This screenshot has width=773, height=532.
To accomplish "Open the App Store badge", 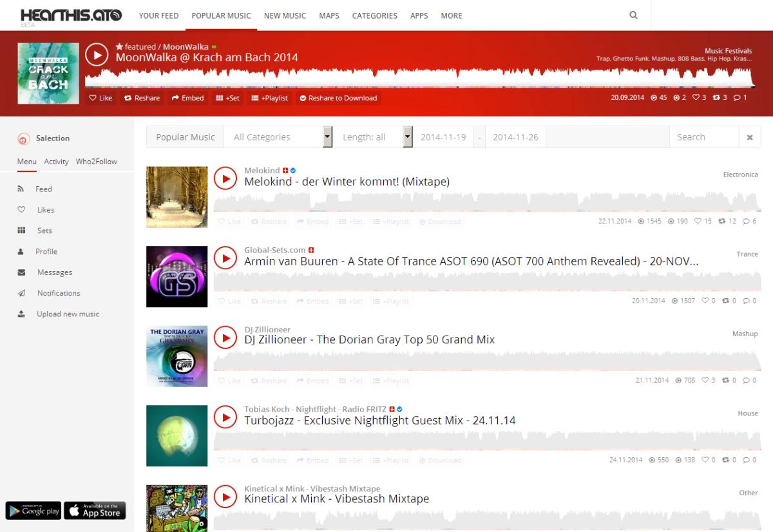I will 95,511.
